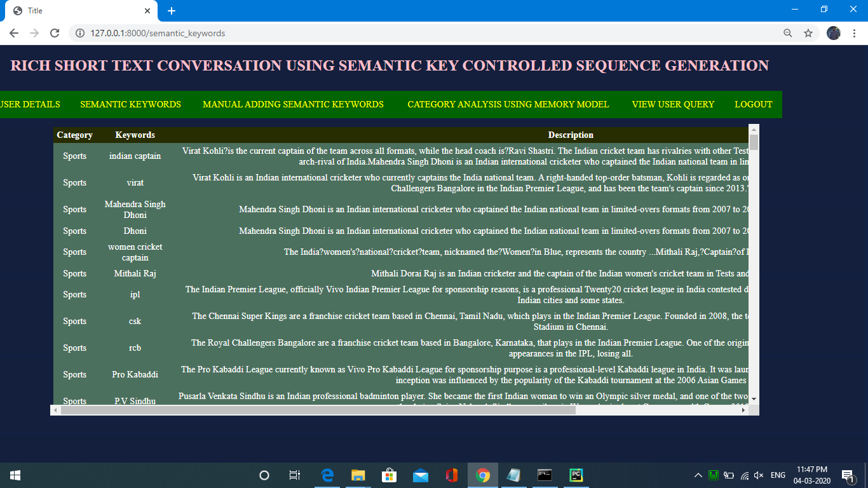Open the SEMANTIC KEYWORDS menu item
This screenshot has height=488, width=868.
(130, 104)
